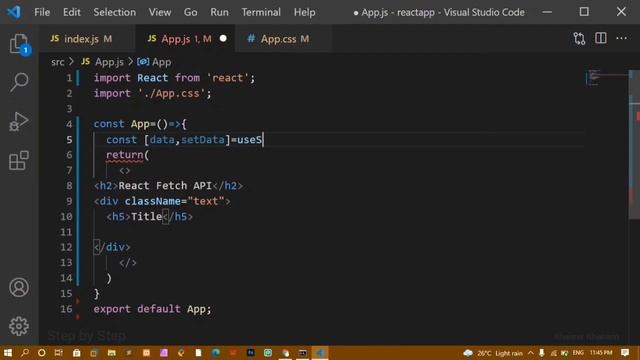Open Microsoft Store on taskbar
This screenshot has height=360, width=640.
(x=76, y=353)
